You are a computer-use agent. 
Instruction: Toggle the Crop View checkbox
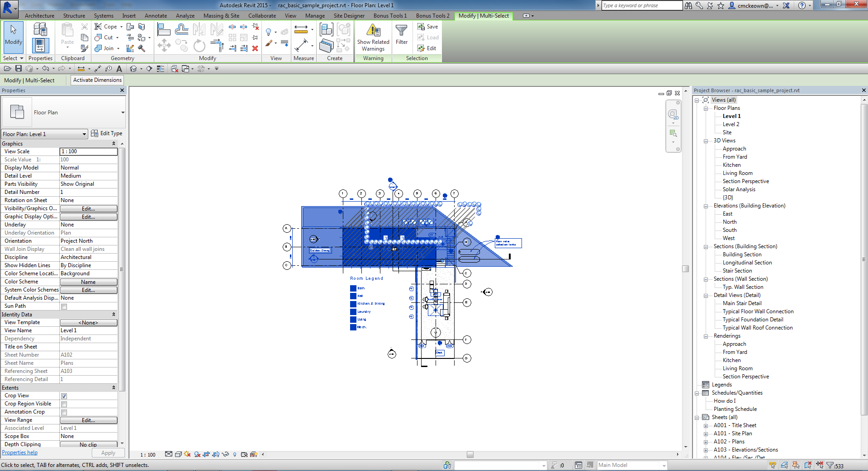tap(64, 396)
